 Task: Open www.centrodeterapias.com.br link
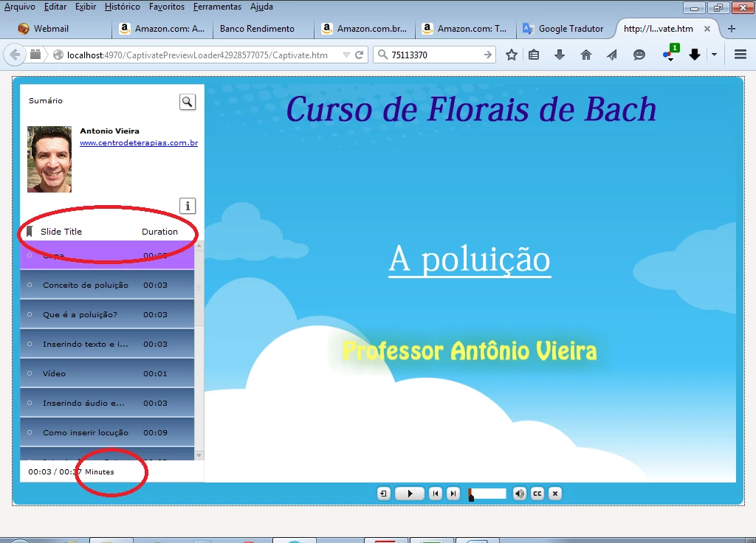(139, 142)
